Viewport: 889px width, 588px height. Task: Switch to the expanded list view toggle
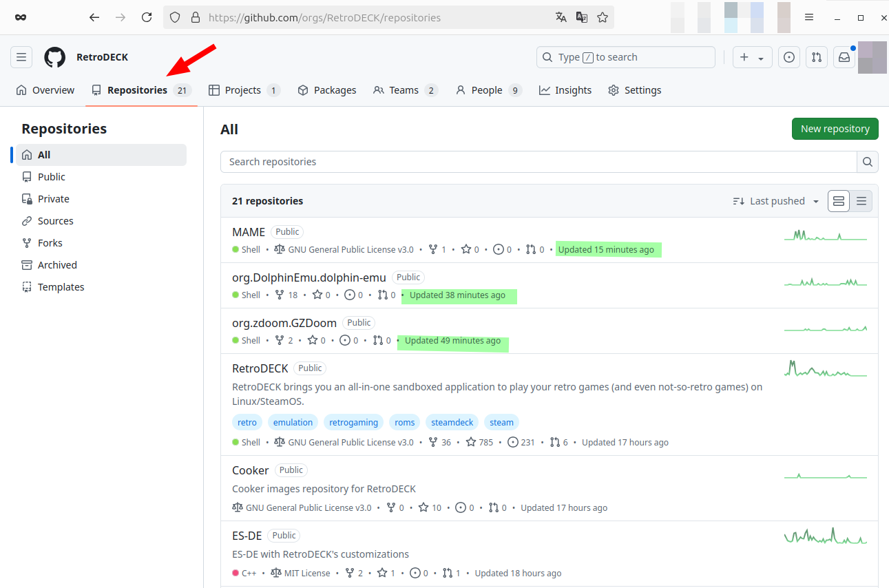(x=839, y=201)
